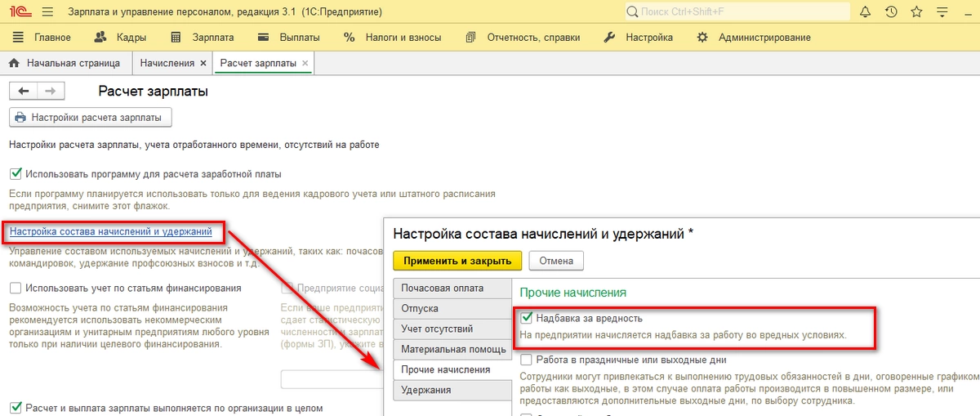Open the Кадры section

pos(120,38)
